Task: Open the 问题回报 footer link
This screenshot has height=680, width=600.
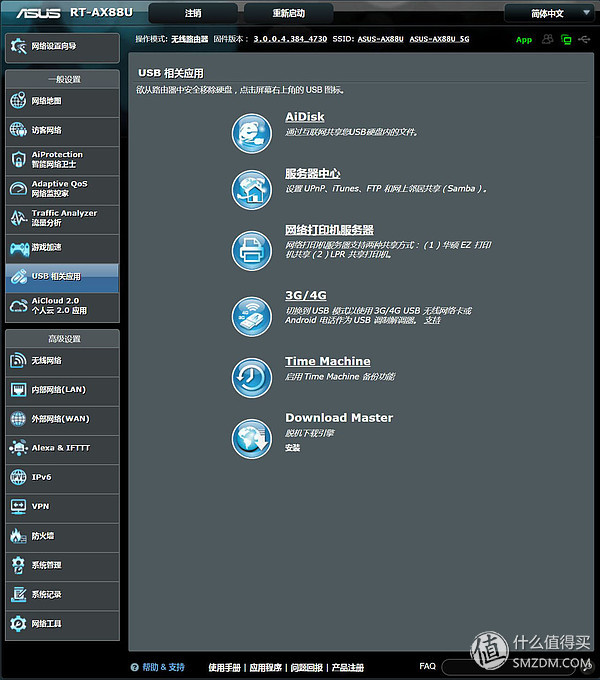Action: coord(307,667)
